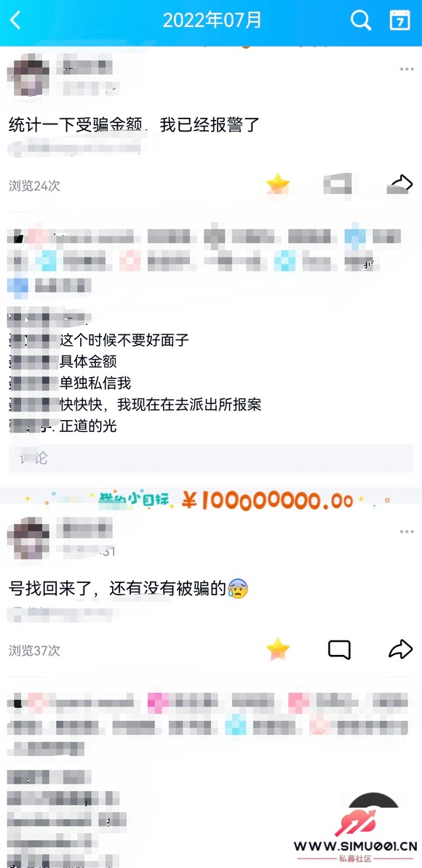Open three-dot menu on second post
The width and height of the screenshot is (422, 868).
point(407,532)
